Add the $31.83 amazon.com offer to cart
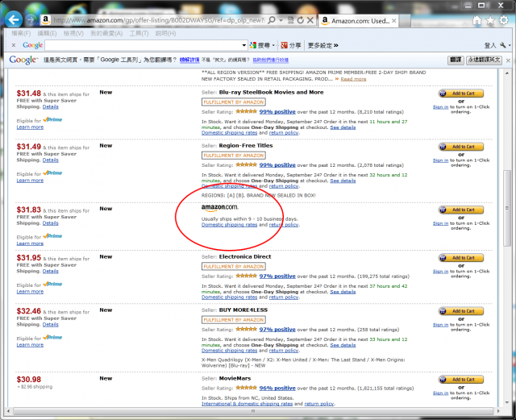516x420 pixels. pos(460,210)
